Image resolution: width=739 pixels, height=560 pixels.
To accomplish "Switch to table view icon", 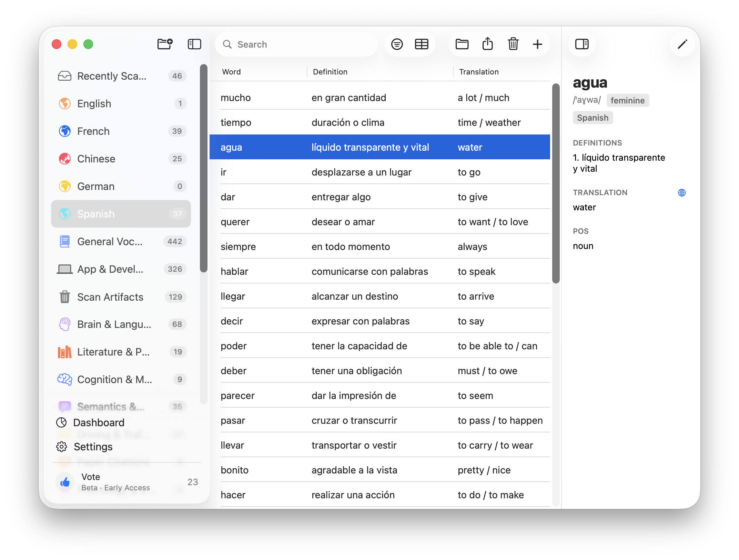I will click(x=422, y=44).
